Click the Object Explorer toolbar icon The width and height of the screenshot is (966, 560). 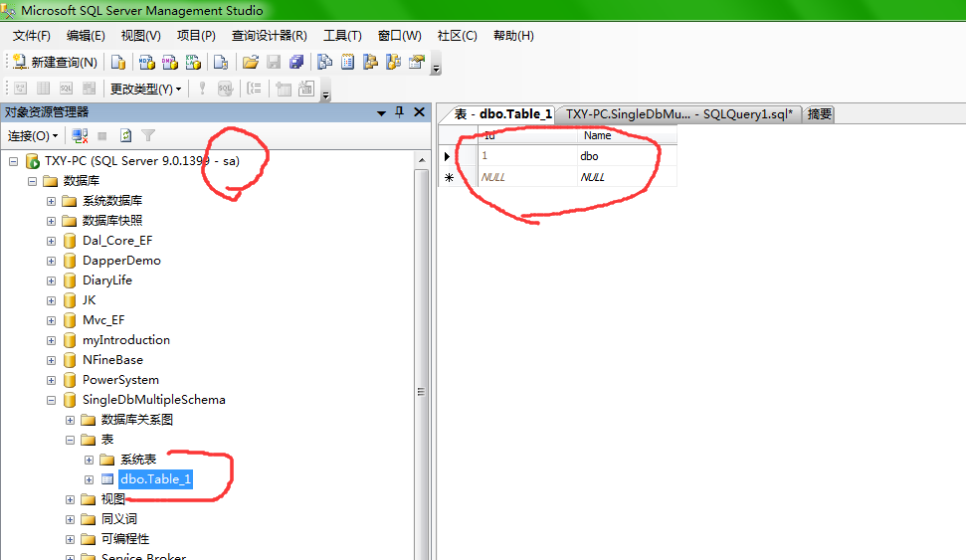point(370,63)
